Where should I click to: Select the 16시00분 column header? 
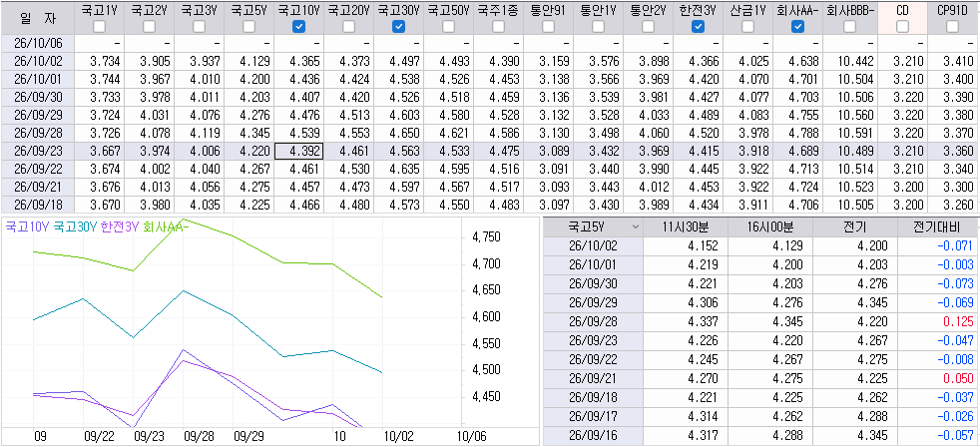coord(770,227)
